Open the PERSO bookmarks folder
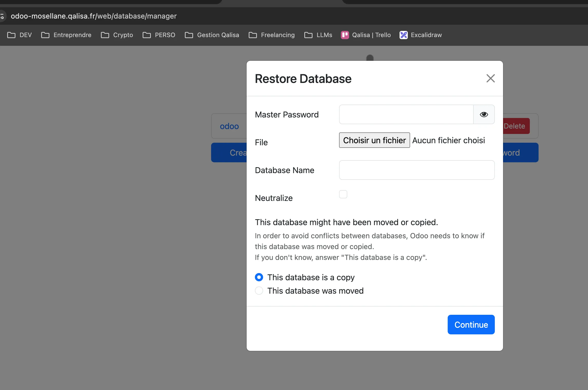This screenshot has width=588, height=390. [x=159, y=35]
